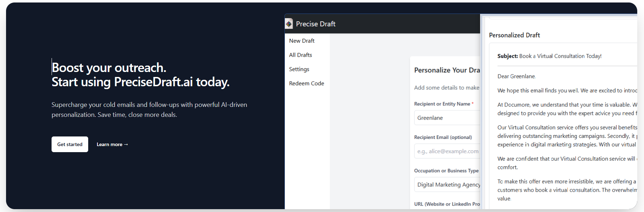Click the 'We are confident that' paragraph
Screen dimensions: 644x212
[566, 163]
